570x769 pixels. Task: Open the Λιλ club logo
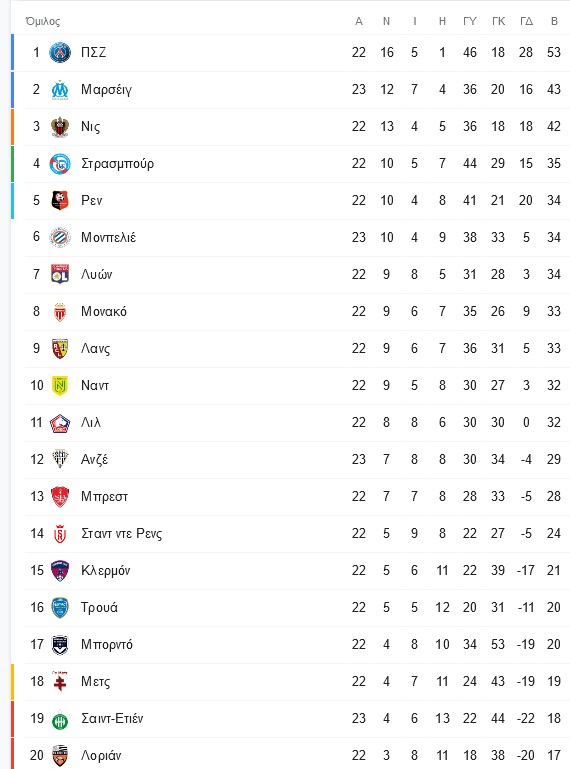(60, 423)
